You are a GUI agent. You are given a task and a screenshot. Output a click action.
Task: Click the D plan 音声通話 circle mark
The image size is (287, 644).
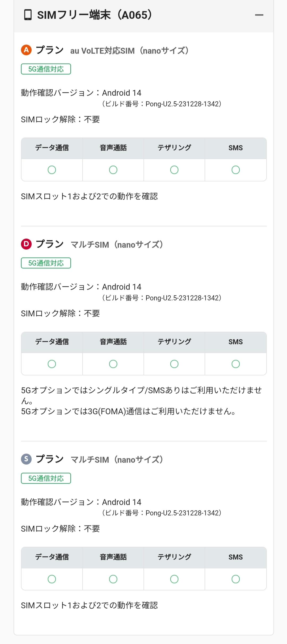[x=113, y=364]
